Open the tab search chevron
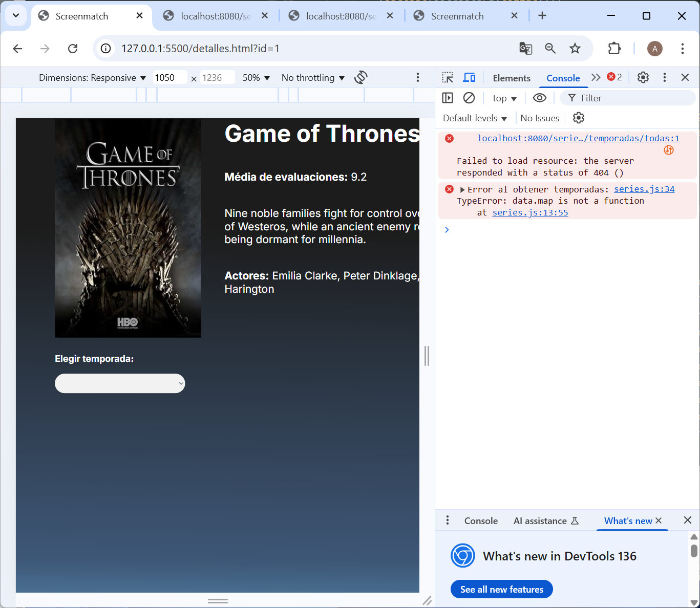This screenshot has height=608, width=700. (x=16, y=15)
